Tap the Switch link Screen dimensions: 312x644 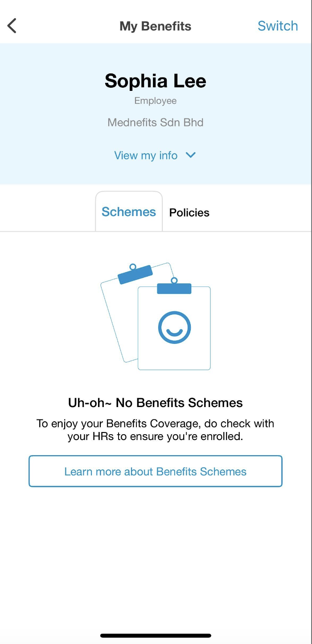point(278,26)
